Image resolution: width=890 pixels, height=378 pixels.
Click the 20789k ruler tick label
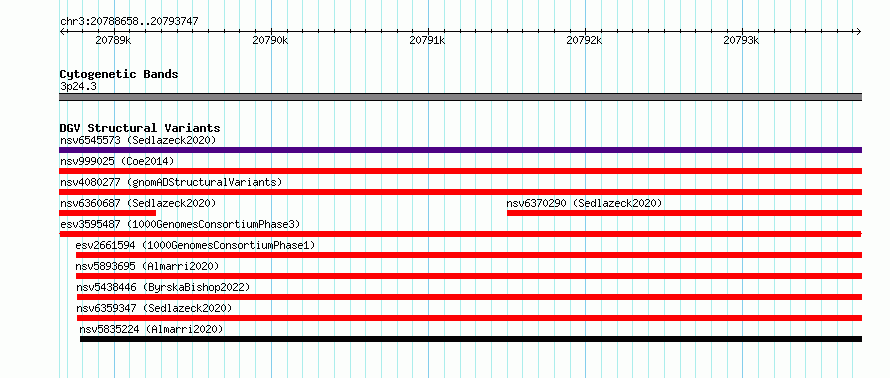click(114, 41)
